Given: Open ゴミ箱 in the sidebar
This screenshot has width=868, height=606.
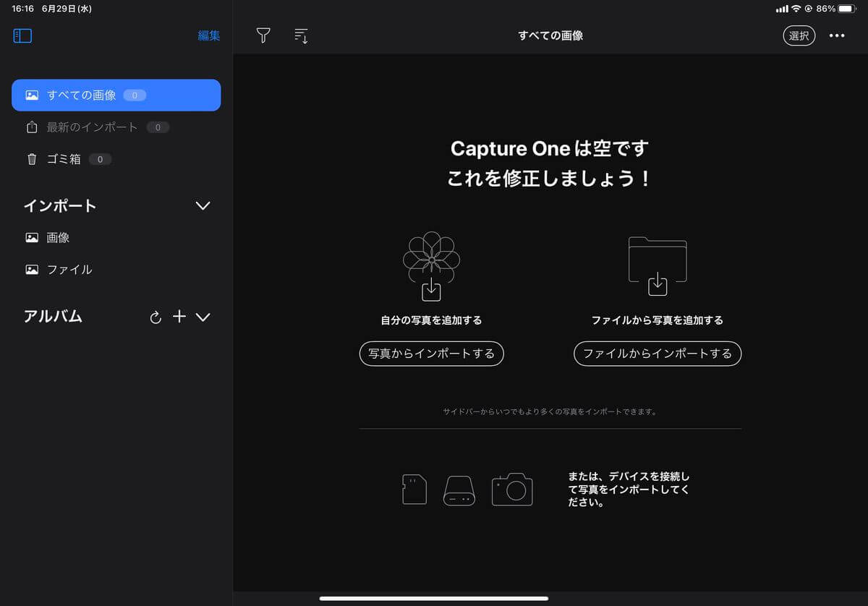Looking at the screenshot, I should point(116,159).
